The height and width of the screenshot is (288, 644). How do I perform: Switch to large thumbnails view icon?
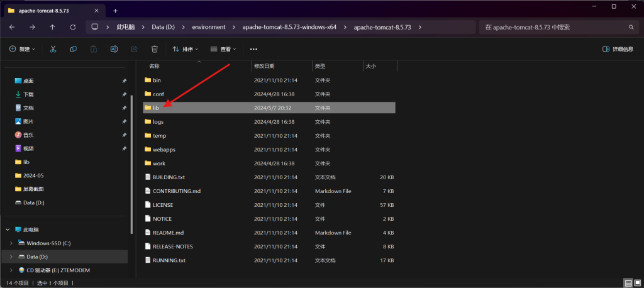[638, 283]
